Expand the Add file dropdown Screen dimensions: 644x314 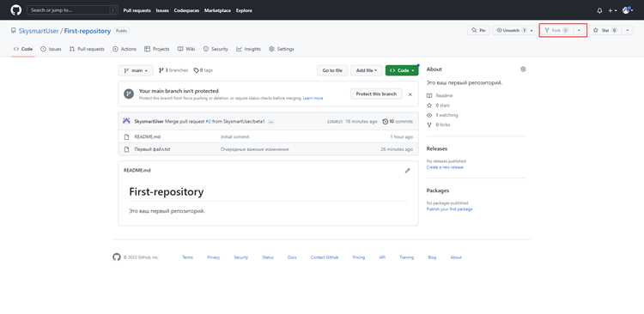coord(367,70)
